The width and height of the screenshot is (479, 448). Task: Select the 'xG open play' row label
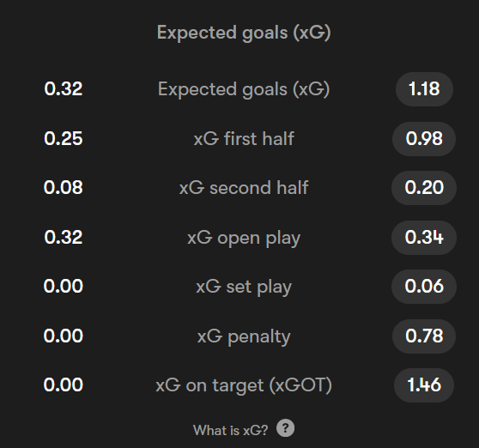[x=244, y=238]
